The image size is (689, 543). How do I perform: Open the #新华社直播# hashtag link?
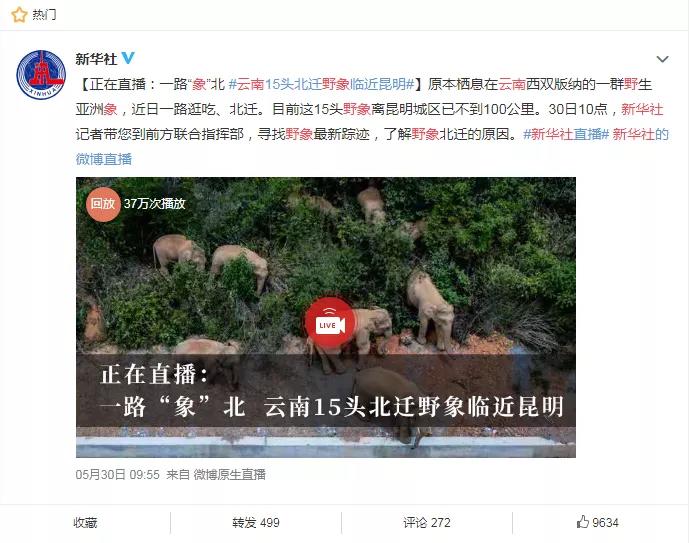click(566, 134)
